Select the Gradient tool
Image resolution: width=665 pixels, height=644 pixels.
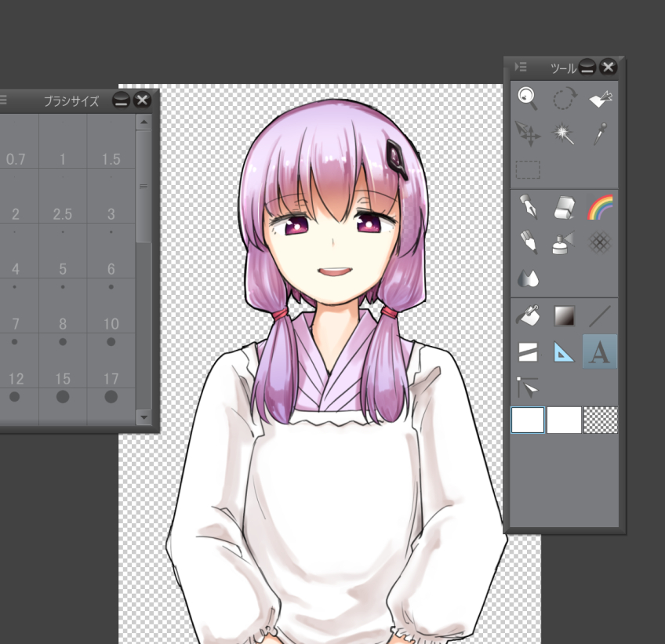(563, 315)
